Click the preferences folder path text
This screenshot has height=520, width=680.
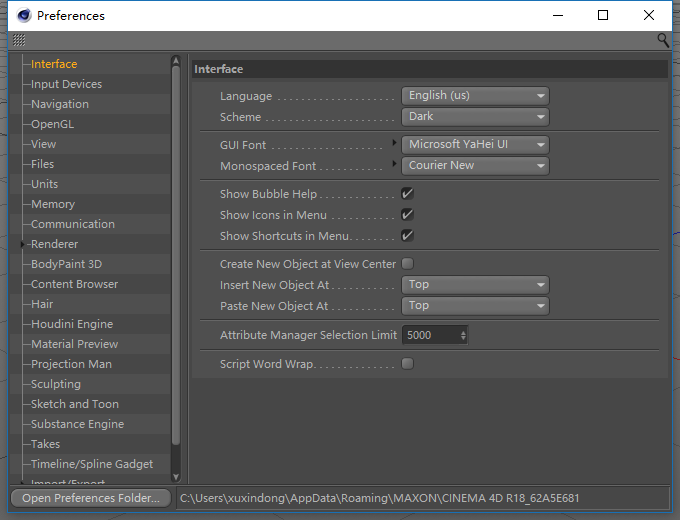coord(379,498)
